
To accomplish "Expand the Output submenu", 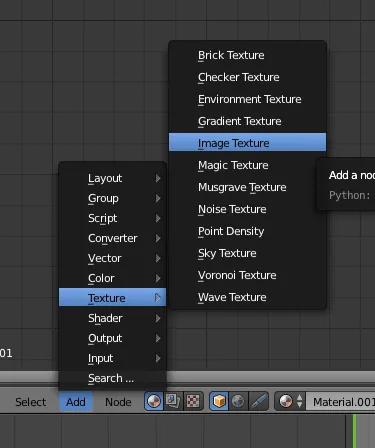I will 112,338.
